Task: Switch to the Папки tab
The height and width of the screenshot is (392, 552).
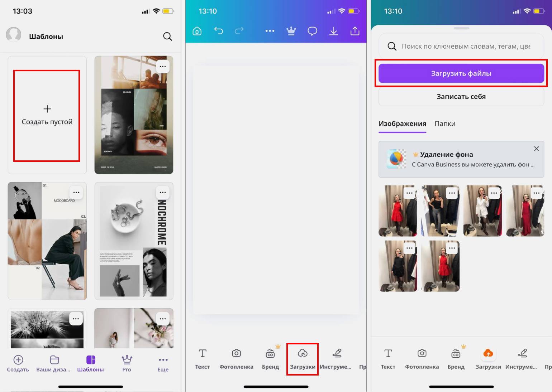Action: click(x=445, y=124)
